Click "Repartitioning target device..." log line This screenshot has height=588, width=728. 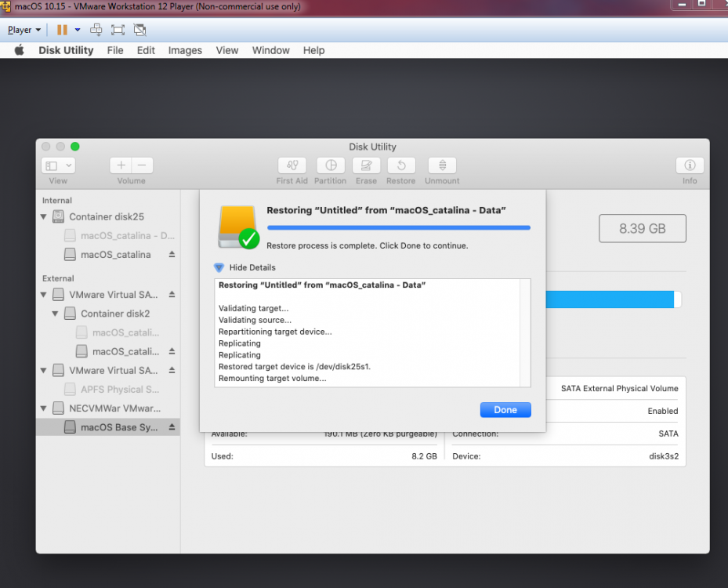[275, 332]
